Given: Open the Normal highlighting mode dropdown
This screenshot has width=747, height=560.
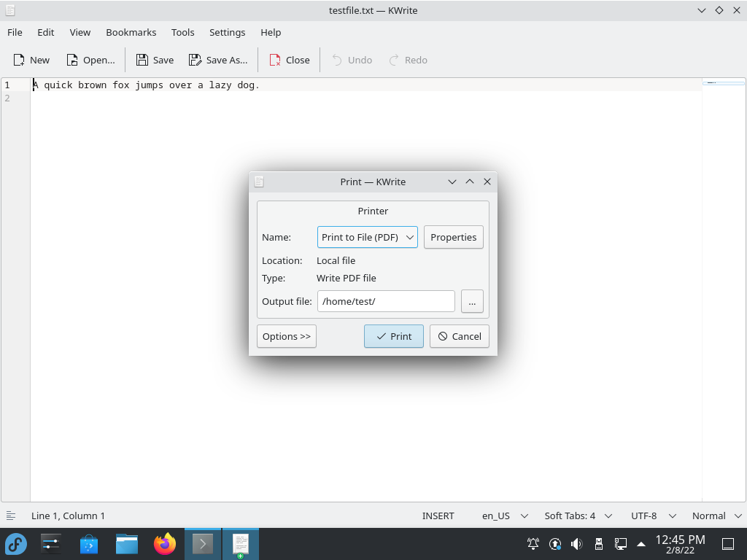Looking at the screenshot, I should 716,516.
